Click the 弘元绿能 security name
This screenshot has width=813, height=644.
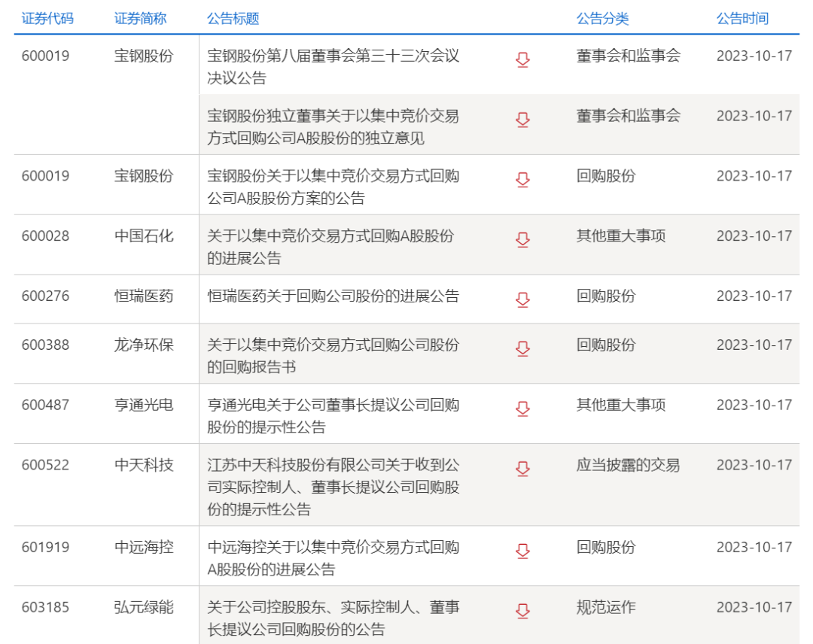(144, 608)
